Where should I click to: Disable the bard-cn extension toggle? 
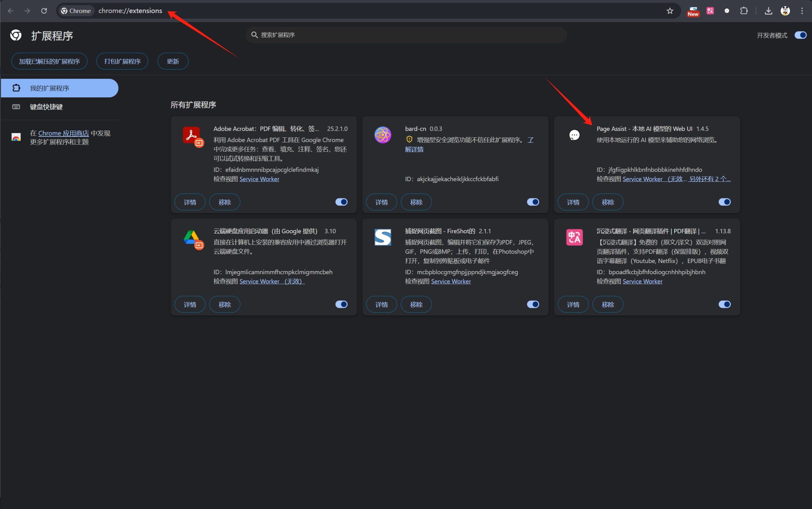pos(533,202)
